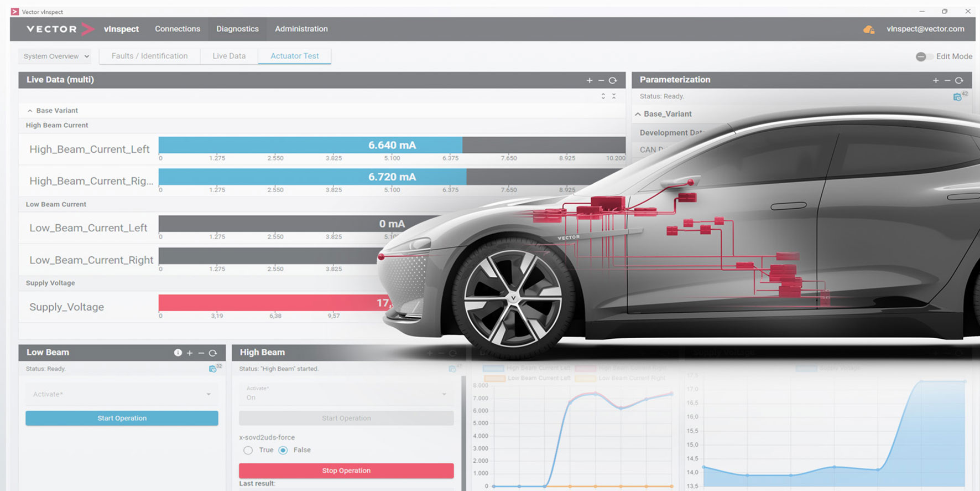The image size is (980, 491).
Task: Select False radio for x-sovd2uds-force
Action: coord(283,450)
